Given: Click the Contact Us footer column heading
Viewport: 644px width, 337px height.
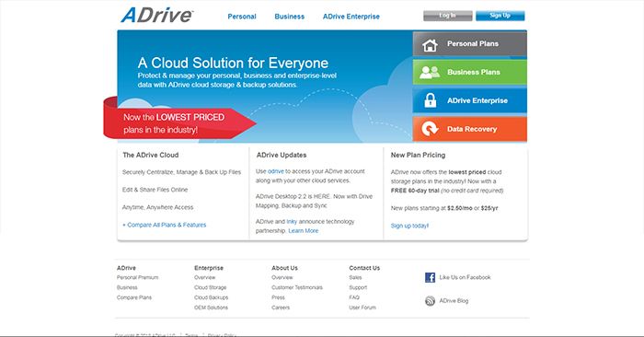Looking at the screenshot, I should point(364,268).
